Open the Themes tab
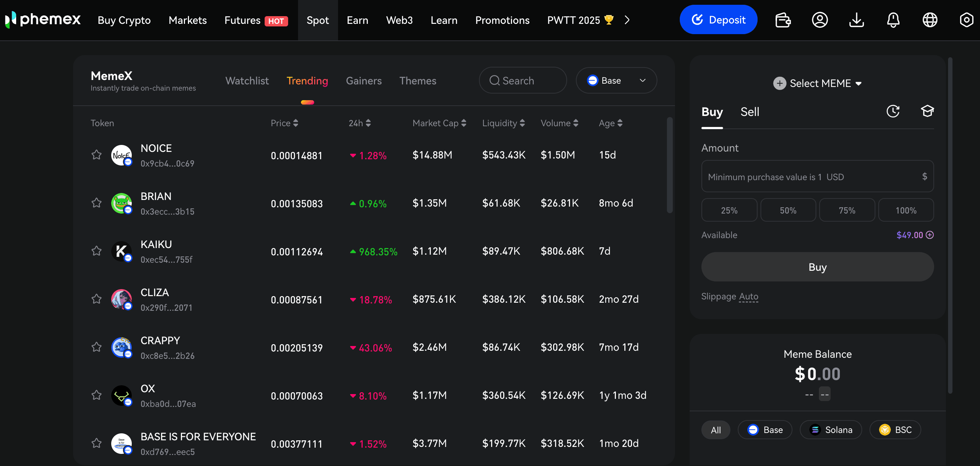 [417, 81]
